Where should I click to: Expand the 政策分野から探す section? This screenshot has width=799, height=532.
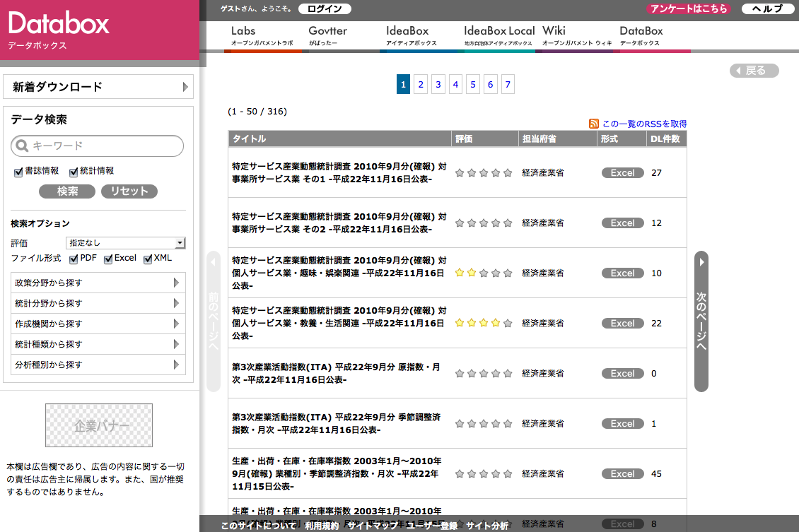(99, 283)
